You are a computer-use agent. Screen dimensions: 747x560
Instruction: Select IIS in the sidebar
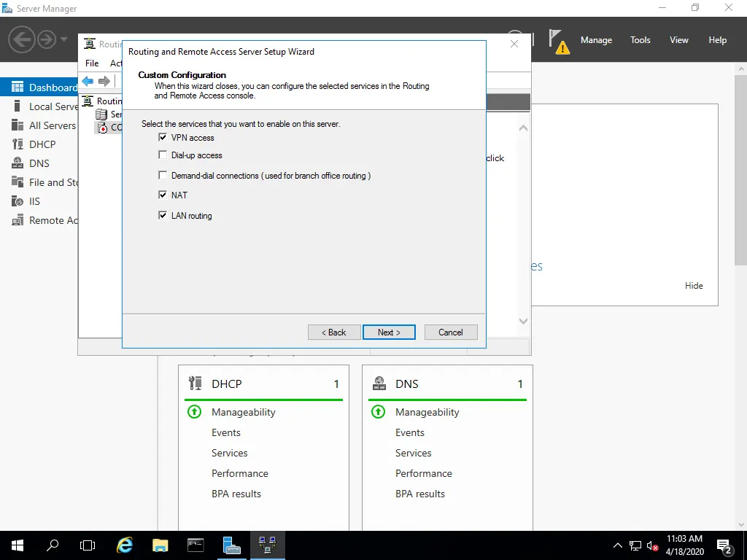(x=39, y=201)
